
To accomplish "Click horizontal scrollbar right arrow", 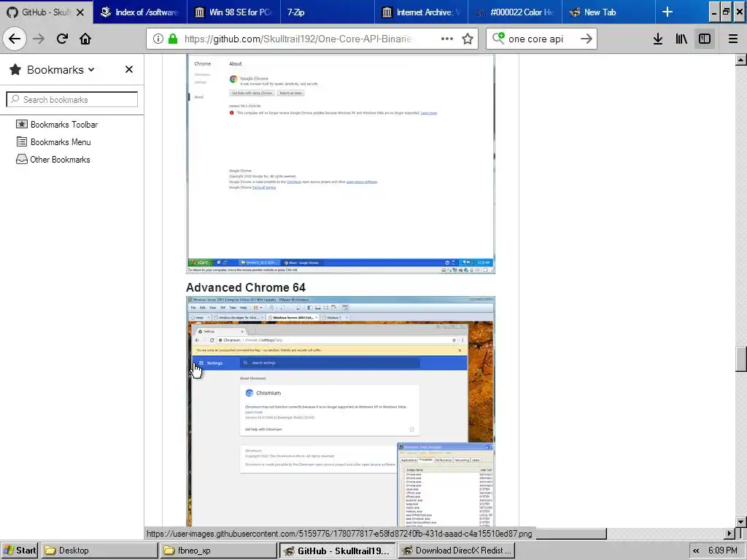I will point(729,533).
